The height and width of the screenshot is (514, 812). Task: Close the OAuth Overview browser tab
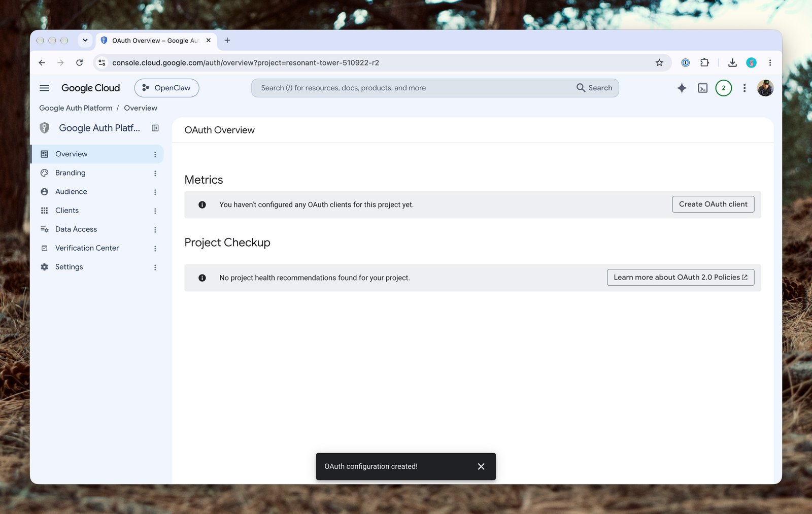click(209, 40)
